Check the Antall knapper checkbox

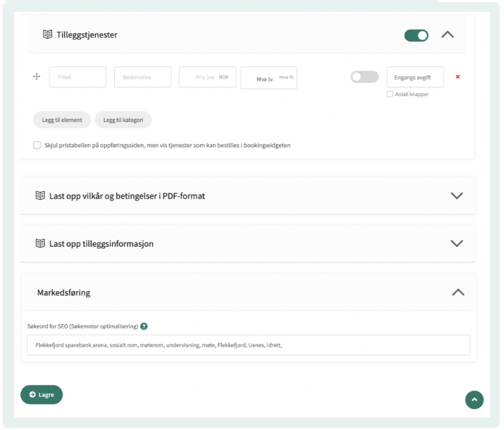pos(390,94)
